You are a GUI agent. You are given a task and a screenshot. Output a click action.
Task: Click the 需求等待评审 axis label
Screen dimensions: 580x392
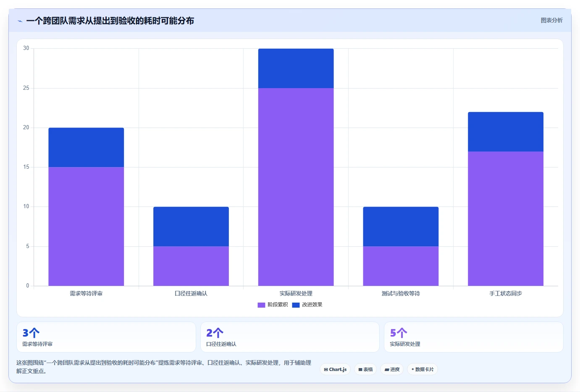tap(86, 293)
